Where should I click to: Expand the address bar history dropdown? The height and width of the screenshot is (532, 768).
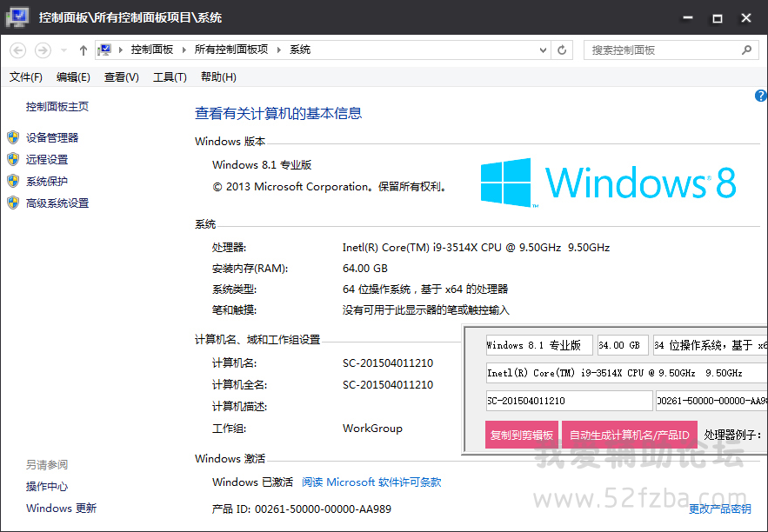[x=543, y=50]
